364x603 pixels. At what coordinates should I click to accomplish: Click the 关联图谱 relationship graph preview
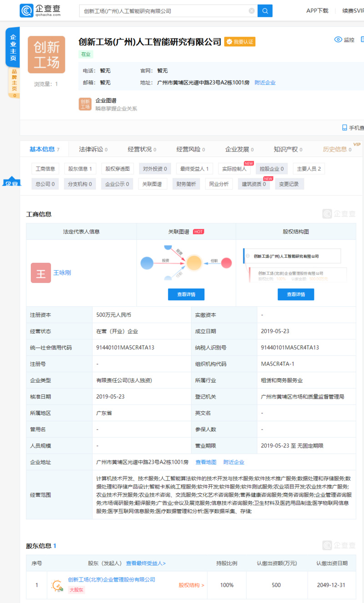pyautogui.click(x=186, y=263)
